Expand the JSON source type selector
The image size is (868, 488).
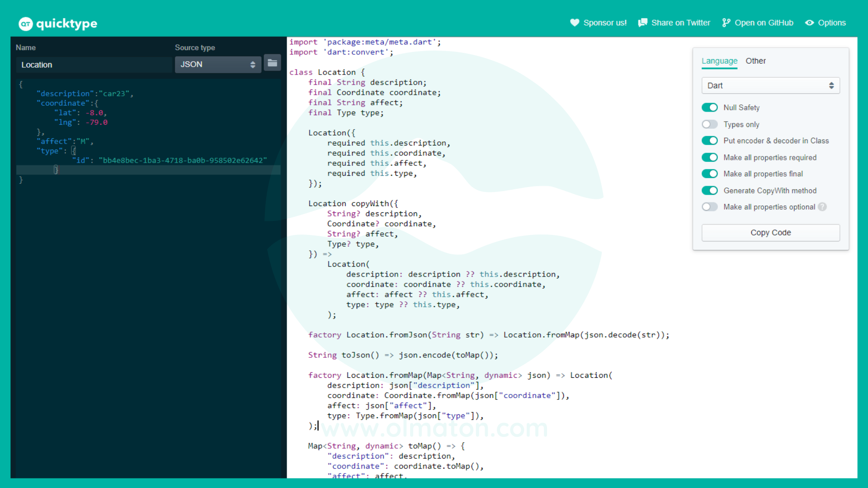(217, 64)
